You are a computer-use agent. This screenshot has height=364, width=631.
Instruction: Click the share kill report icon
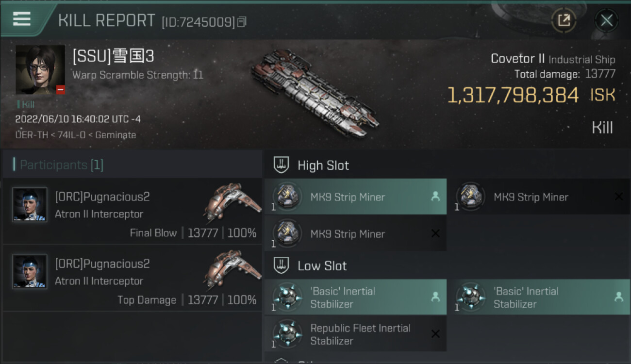click(x=564, y=20)
